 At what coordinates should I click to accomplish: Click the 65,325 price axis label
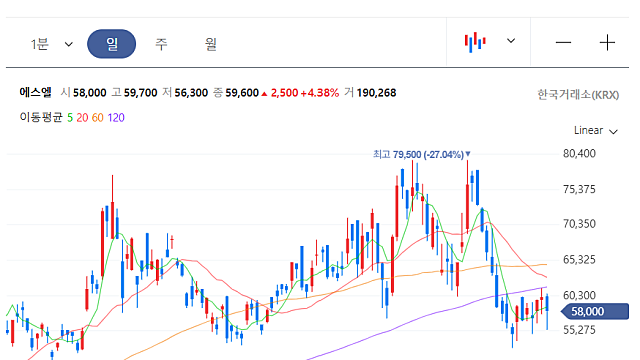click(x=579, y=260)
